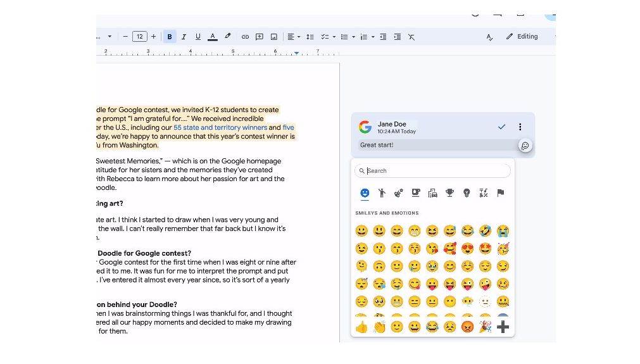The height and width of the screenshot is (364, 640).
Task: Insert an image from the toolbar
Action: click(x=274, y=37)
